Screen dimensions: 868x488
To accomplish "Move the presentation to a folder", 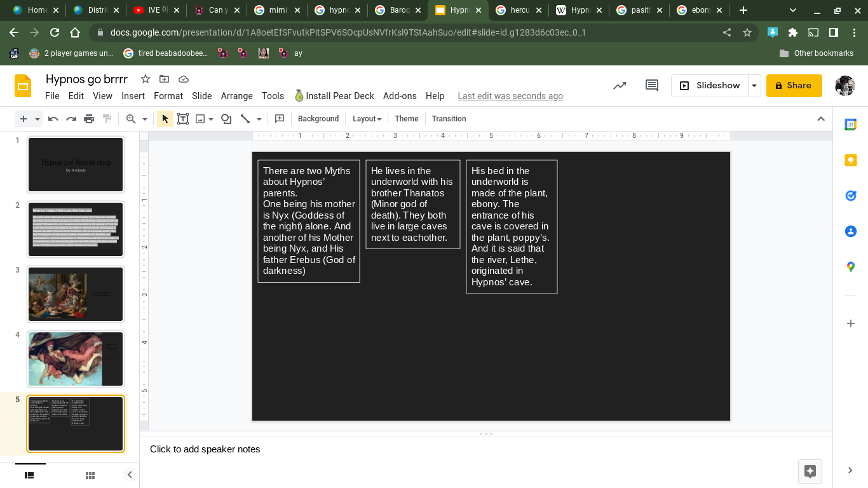I will 165,79.
